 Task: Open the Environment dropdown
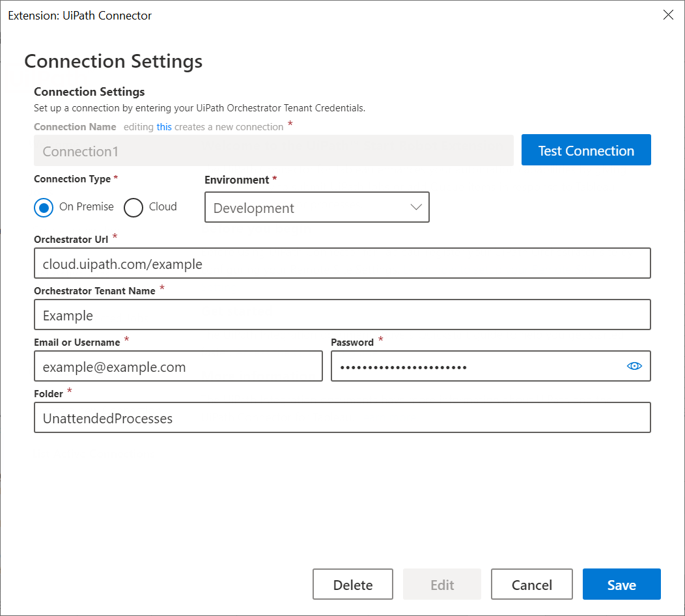(x=316, y=207)
